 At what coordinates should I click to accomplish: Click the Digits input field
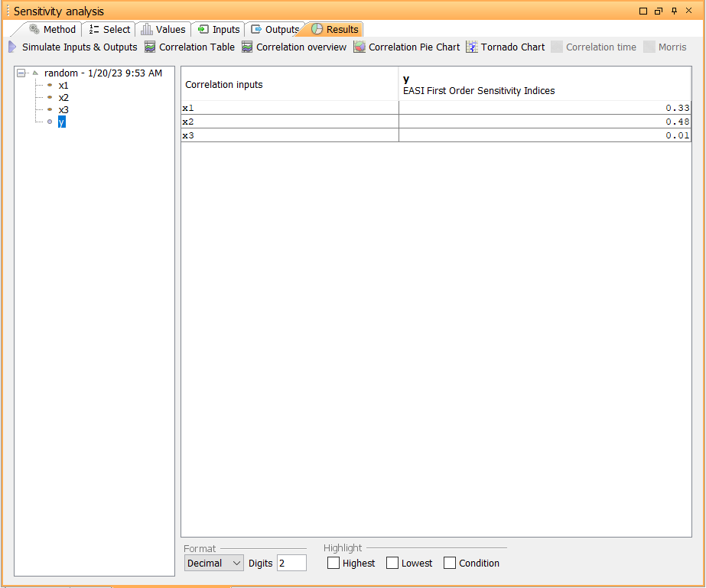(291, 563)
